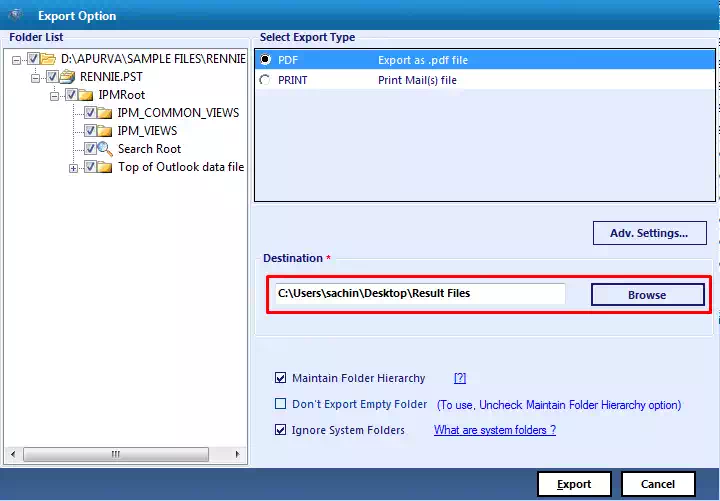The height and width of the screenshot is (501, 720).
Task: Click the folder list scrollbar right arrow
Action: [x=237, y=455]
